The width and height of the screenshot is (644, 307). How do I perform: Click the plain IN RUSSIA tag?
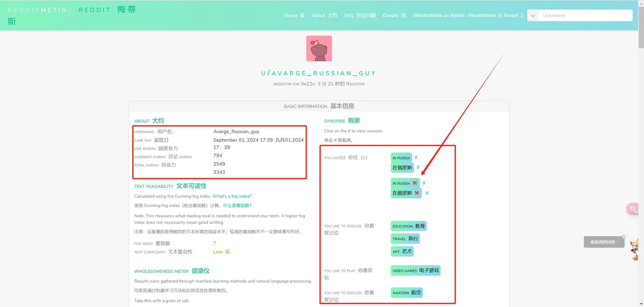pyautogui.click(x=401, y=158)
